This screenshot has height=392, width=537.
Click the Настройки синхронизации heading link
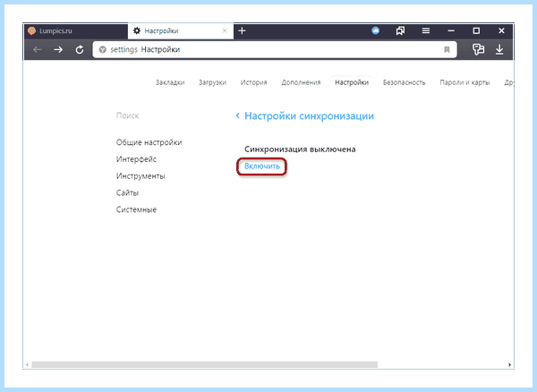tap(309, 116)
